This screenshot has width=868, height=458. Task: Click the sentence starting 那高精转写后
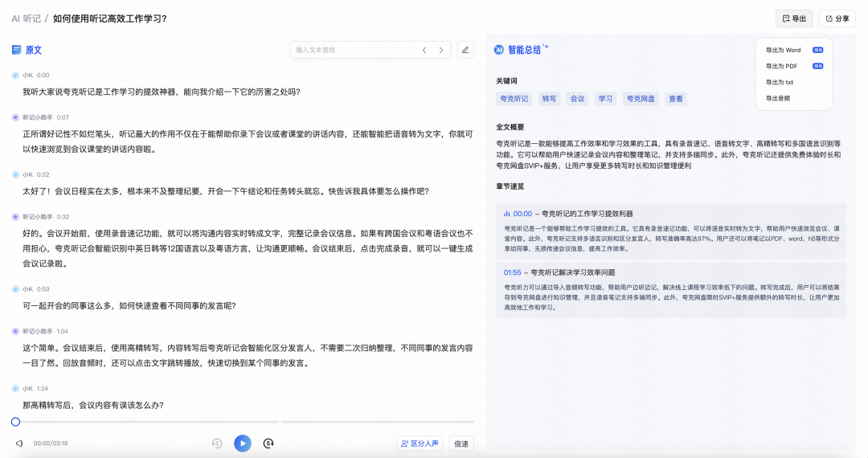tap(93, 405)
